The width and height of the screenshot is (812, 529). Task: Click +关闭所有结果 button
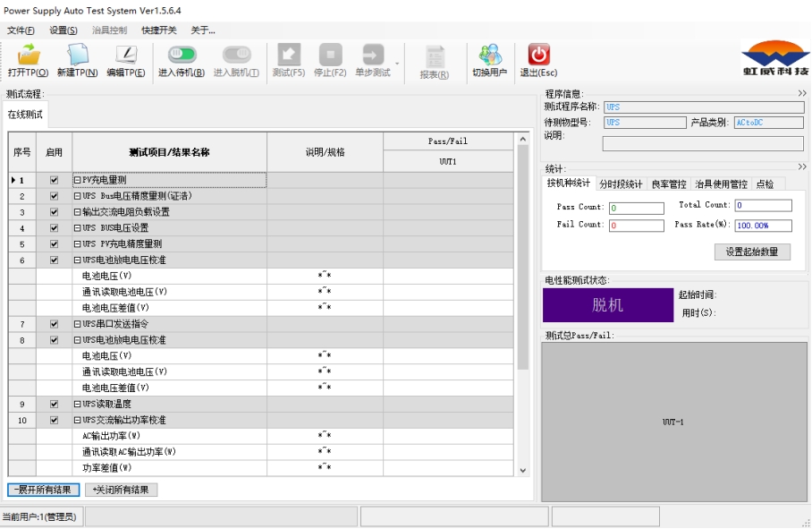click(x=122, y=490)
